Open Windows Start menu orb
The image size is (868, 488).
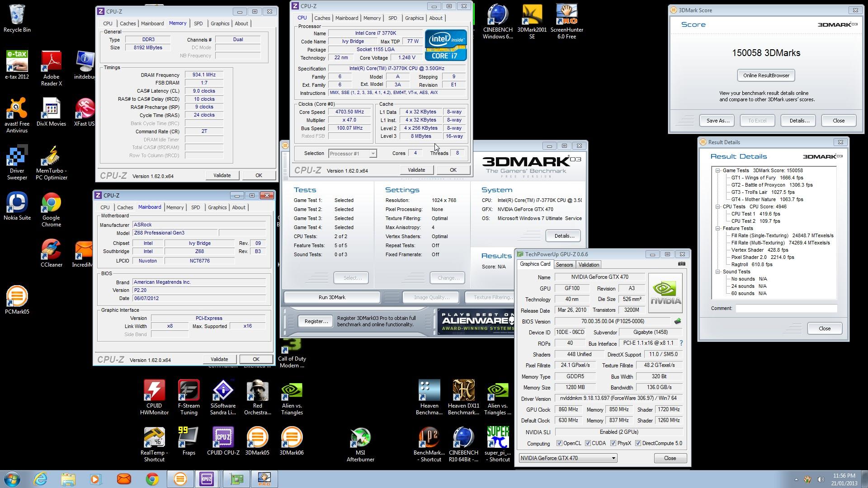[x=12, y=479]
